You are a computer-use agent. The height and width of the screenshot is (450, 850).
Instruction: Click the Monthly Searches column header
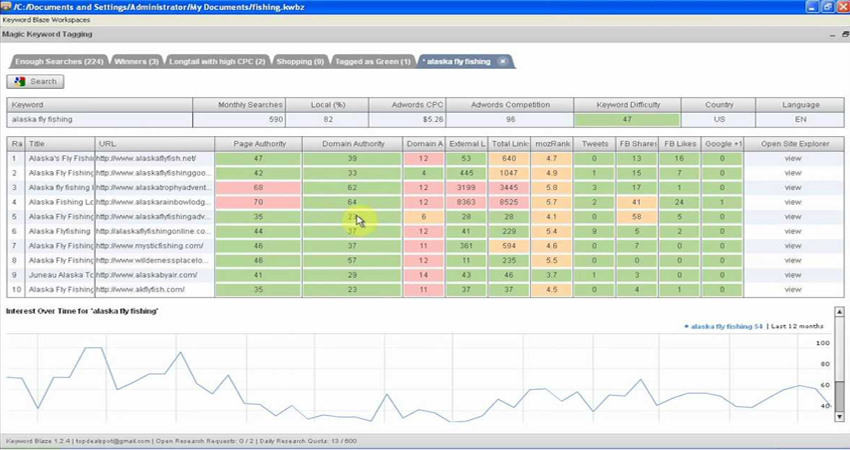tap(239, 105)
